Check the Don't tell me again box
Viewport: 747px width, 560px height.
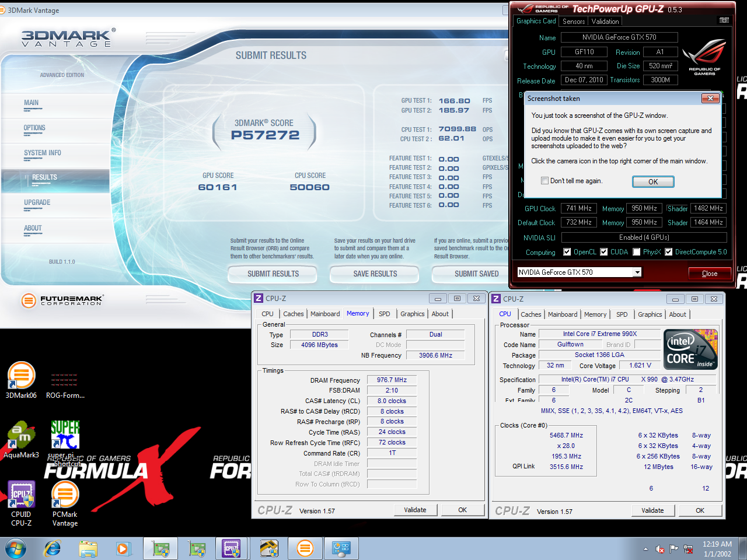point(544,181)
